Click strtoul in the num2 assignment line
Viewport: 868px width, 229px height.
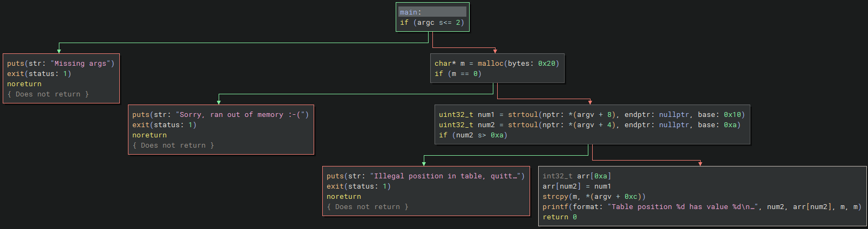tap(523, 125)
